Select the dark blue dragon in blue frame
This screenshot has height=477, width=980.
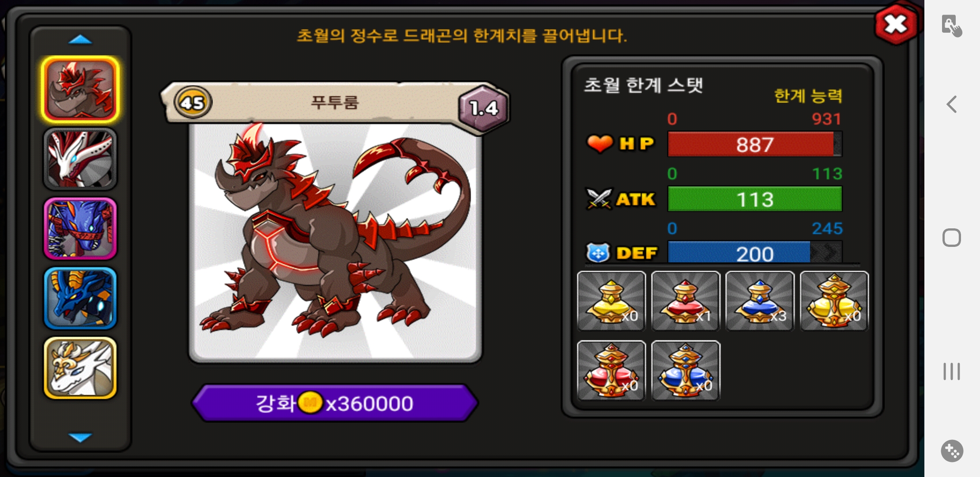click(80, 298)
